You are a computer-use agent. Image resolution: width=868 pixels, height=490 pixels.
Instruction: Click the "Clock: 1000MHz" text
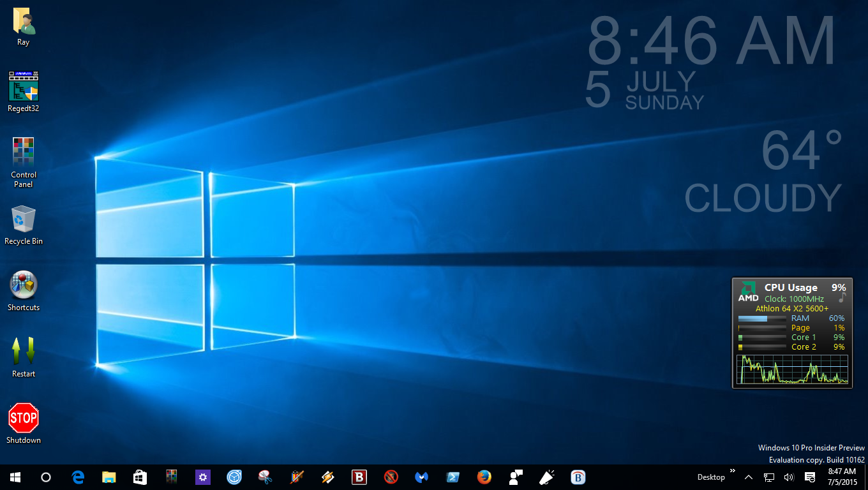pos(794,299)
